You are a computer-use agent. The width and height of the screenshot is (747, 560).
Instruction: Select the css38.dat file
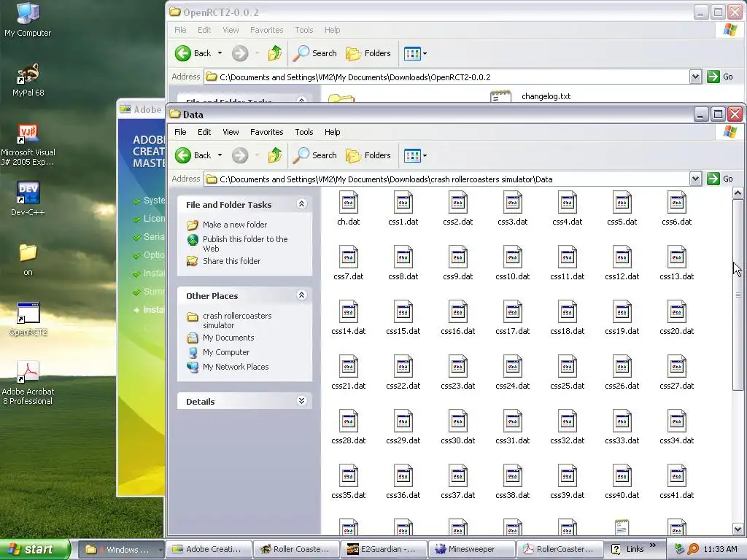513,483
